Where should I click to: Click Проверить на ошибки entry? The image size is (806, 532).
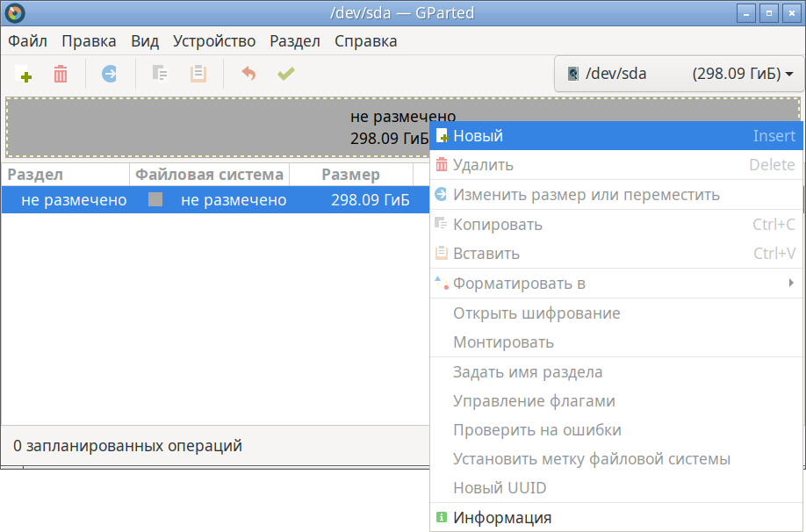[x=615, y=429]
